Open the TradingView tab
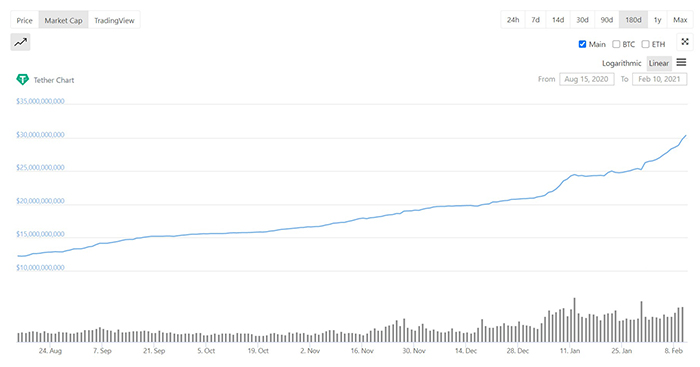The width and height of the screenshot is (700, 367). tap(114, 20)
